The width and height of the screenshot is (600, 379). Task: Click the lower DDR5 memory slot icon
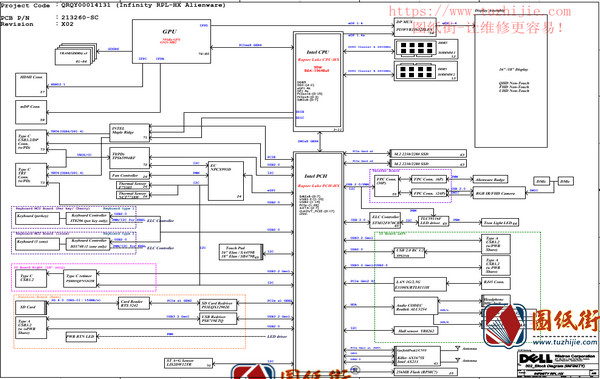point(416,72)
